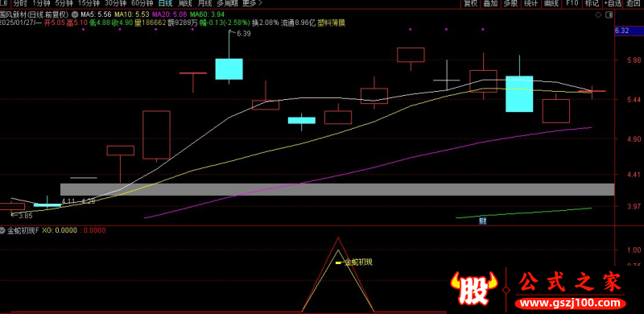
Task: Switch to the 分时 chart tab
Action: pyautogui.click(x=19, y=4)
